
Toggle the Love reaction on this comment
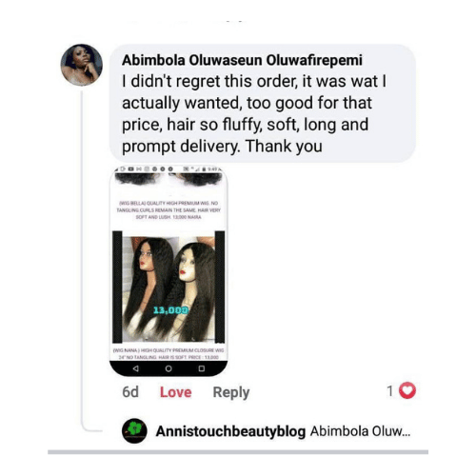pos(175,392)
